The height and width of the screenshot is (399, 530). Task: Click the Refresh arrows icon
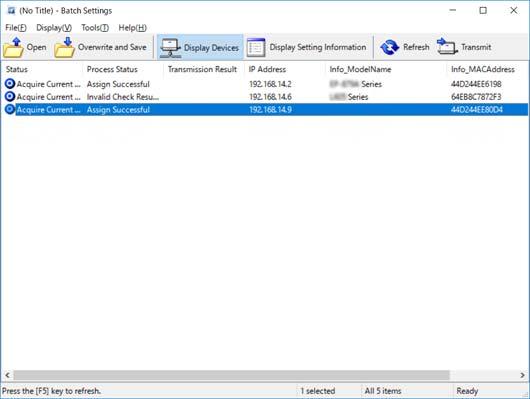click(x=390, y=47)
